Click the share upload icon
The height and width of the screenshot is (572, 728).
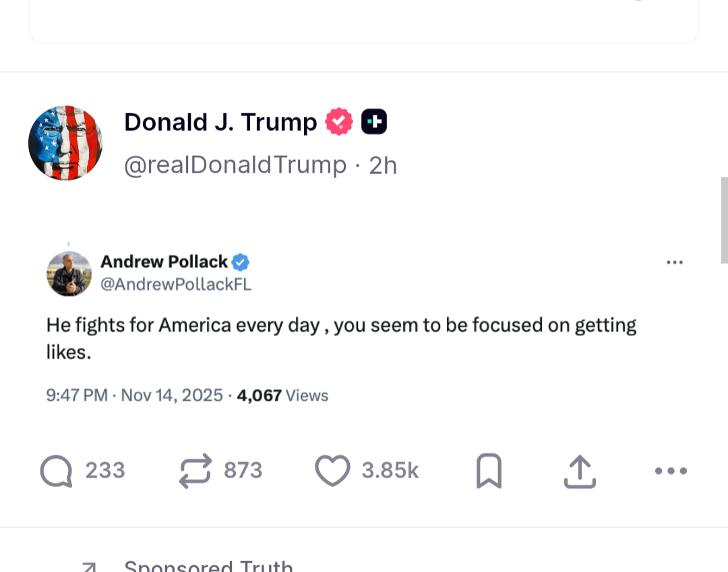coord(580,471)
